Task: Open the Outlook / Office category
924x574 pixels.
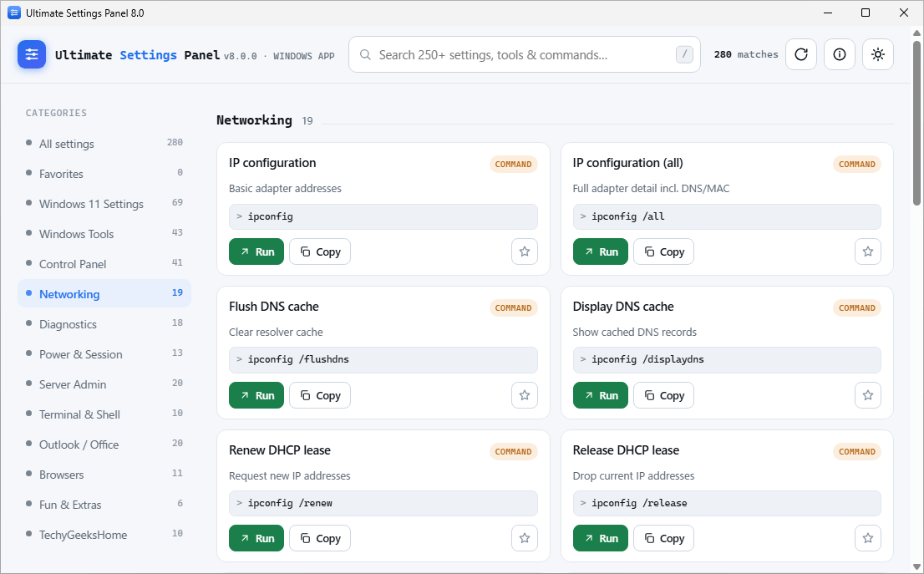Action: pos(104,444)
